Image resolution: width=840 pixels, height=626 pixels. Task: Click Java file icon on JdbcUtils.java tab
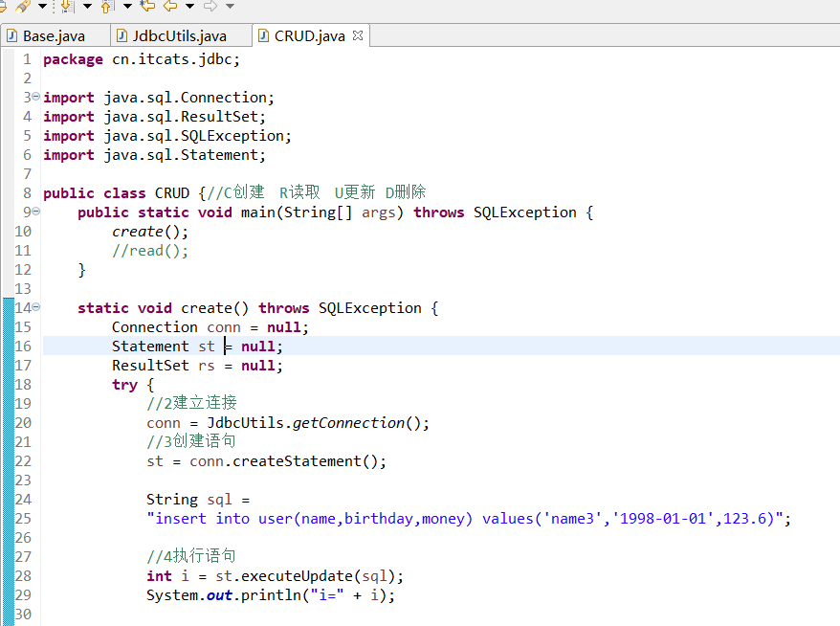pyautogui.click(x=122, y=35)
